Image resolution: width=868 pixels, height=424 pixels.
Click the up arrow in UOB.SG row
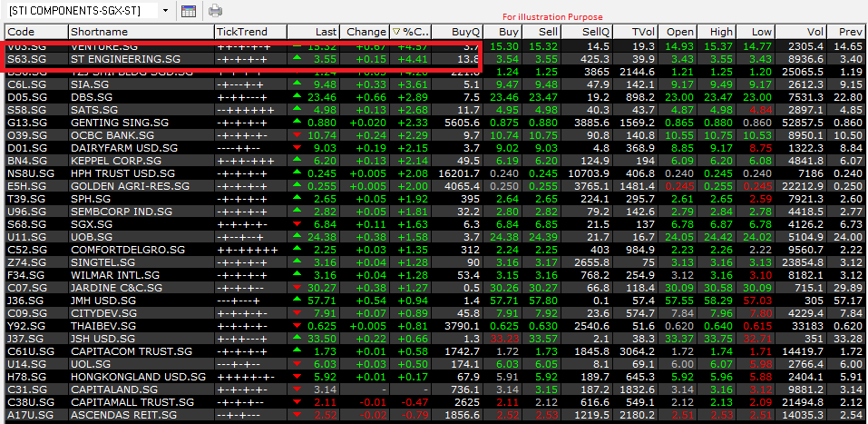tap(297, 236)
